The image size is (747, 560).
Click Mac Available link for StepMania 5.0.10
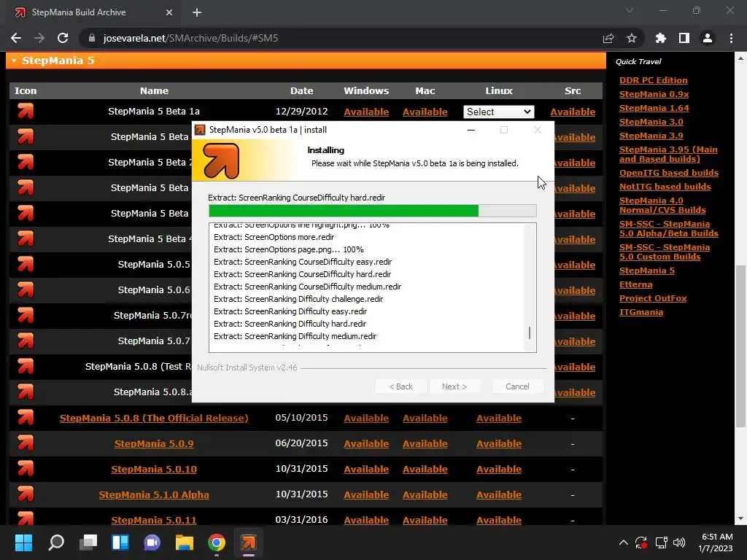click(x=425, y=469)
